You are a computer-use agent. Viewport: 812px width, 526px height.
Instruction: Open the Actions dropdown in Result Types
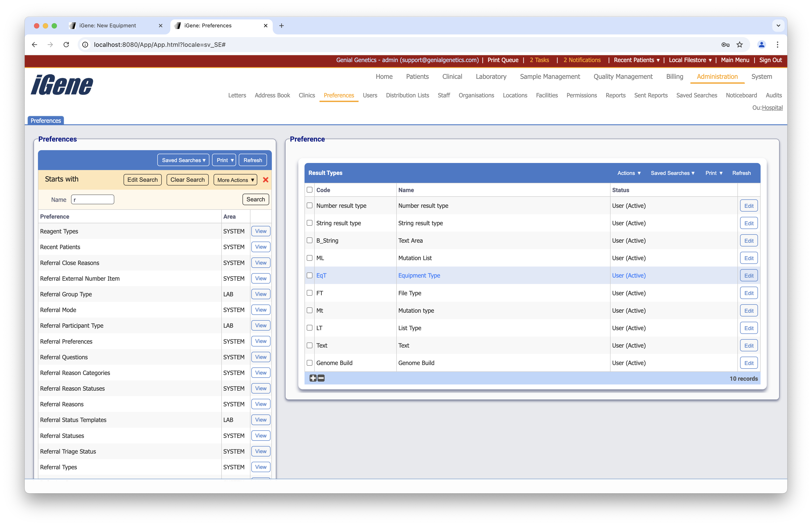tap(629, 173)
